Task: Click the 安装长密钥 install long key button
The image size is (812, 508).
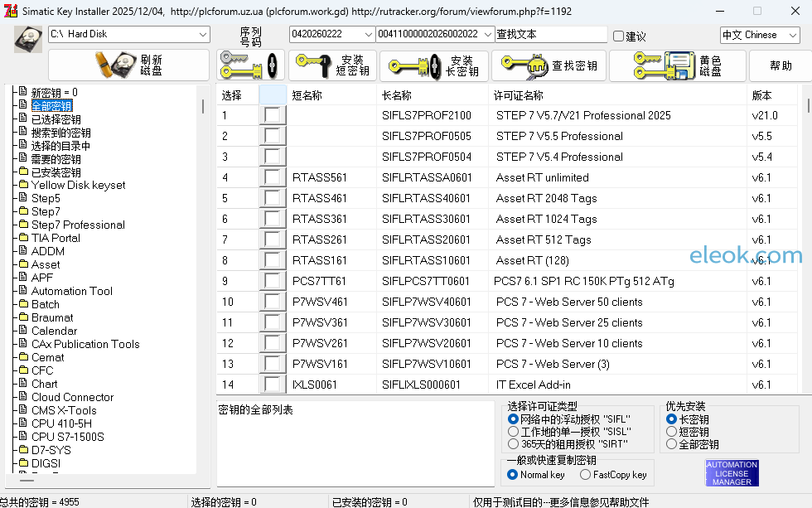Action: click(433, 65)
